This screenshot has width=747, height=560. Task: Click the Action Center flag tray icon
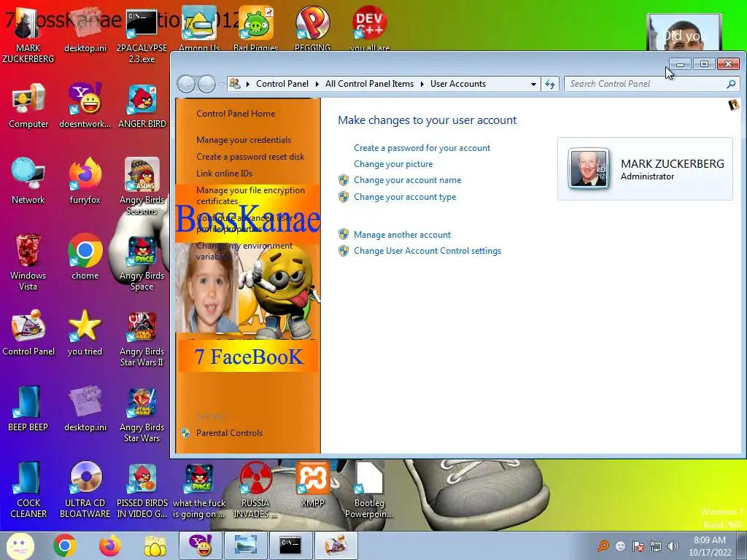[638, 546]
